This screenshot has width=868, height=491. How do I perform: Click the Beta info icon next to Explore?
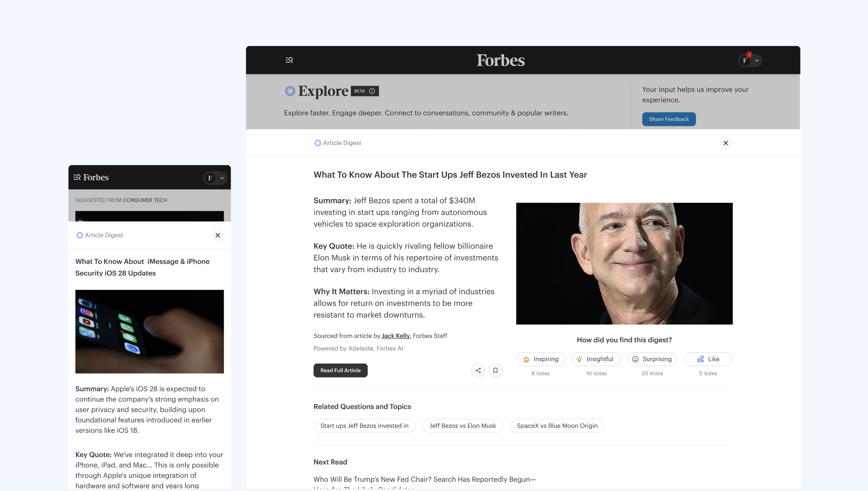(x=372, y=91)
